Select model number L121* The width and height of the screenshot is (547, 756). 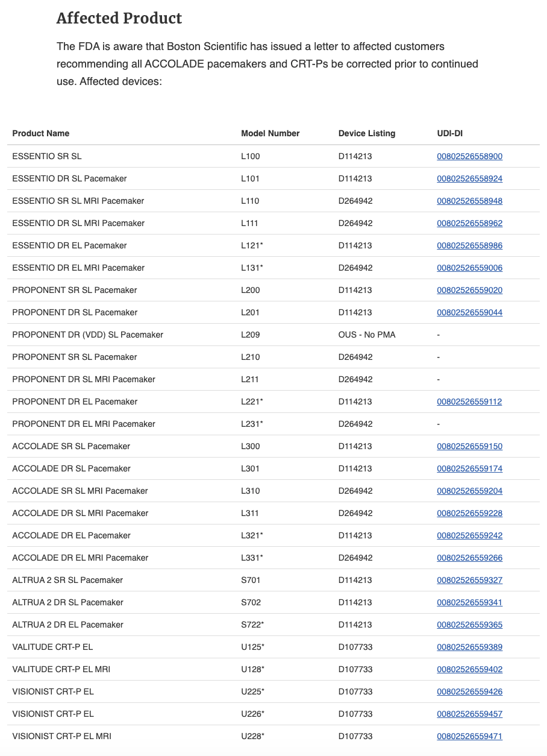point(252,245)
